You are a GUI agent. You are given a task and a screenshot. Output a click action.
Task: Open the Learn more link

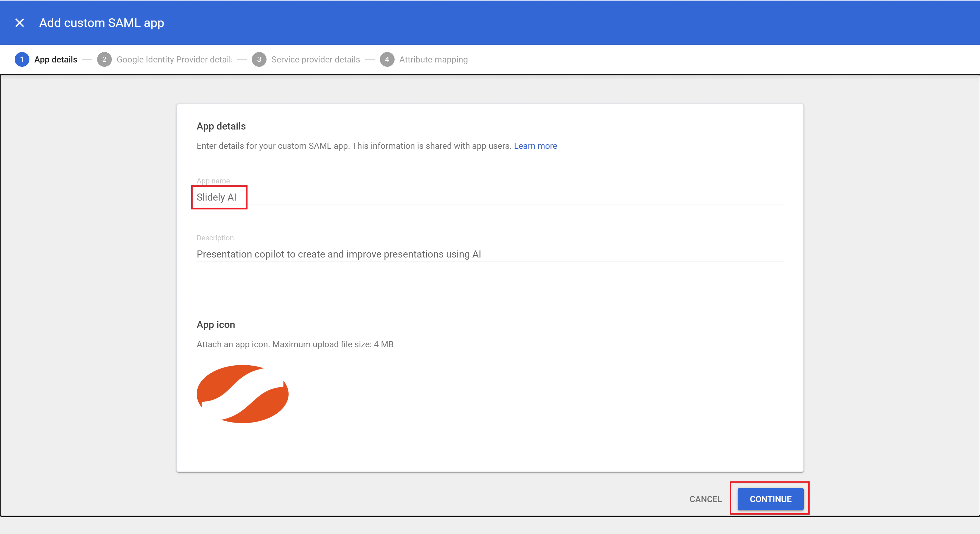click(x=535, y=146)
